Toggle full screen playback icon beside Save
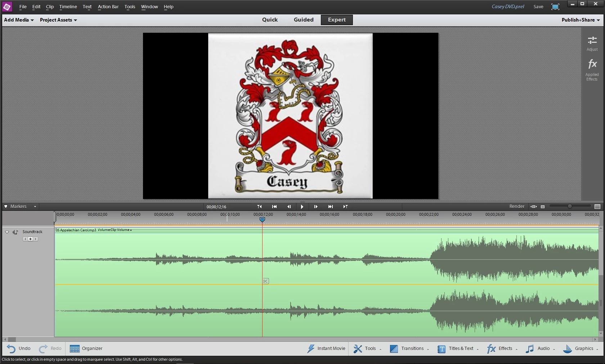The height and width of the screenshot is (364, 605). pyautogui.click(x=555, y=6)
